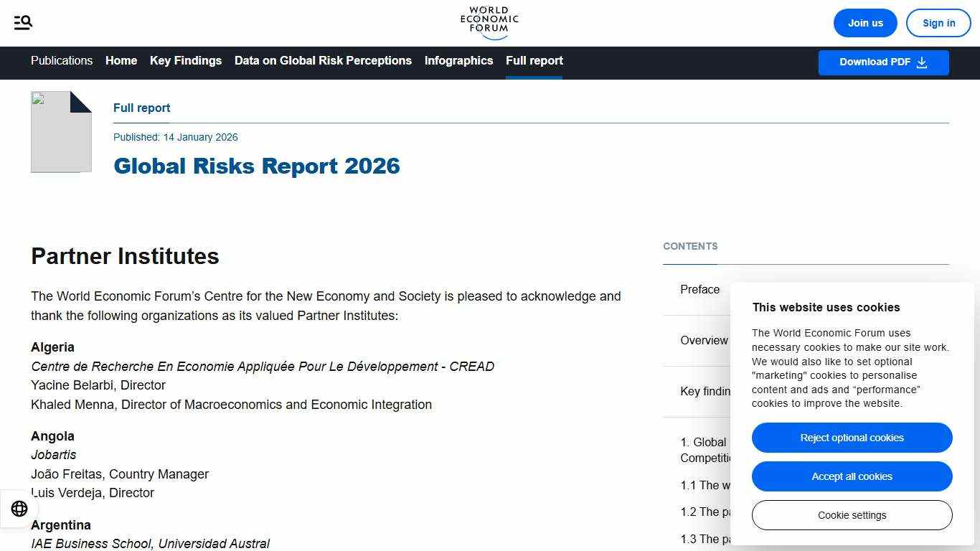
Task: Reject optional cookies
Action: [852, 438]
